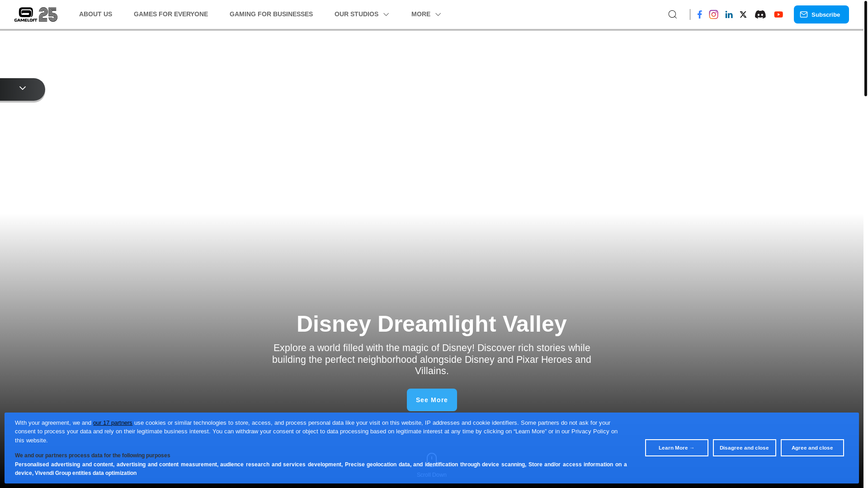Open the Discord icon link
This screenshot has height=488, width=868.
click(x=760, y=14)
